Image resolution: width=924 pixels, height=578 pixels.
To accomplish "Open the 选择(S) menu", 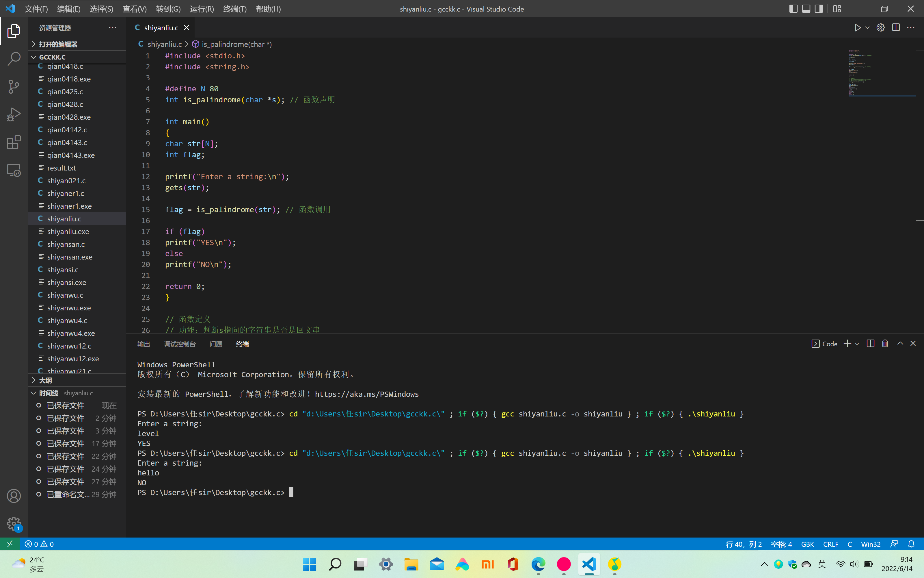I will (x=101, y=9).
